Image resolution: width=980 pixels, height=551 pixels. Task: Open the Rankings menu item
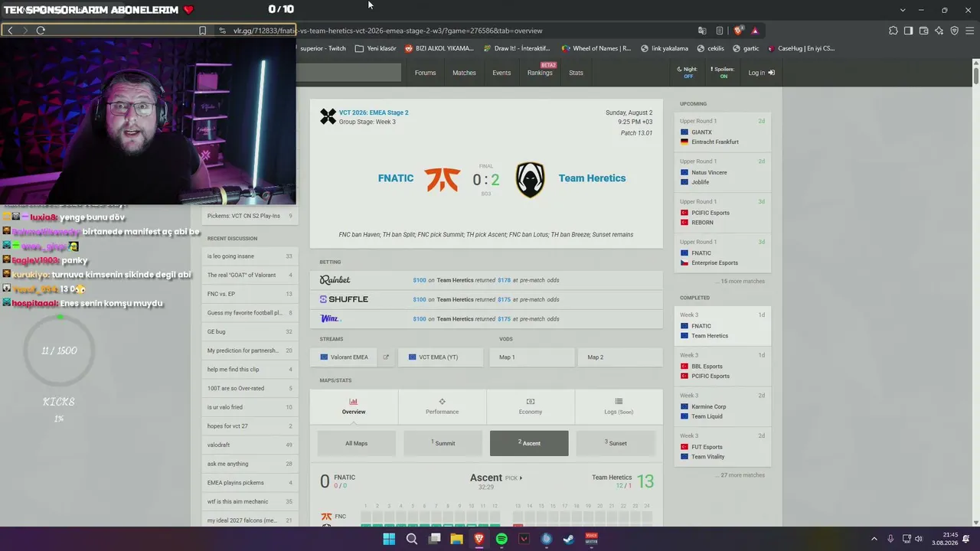540,73
